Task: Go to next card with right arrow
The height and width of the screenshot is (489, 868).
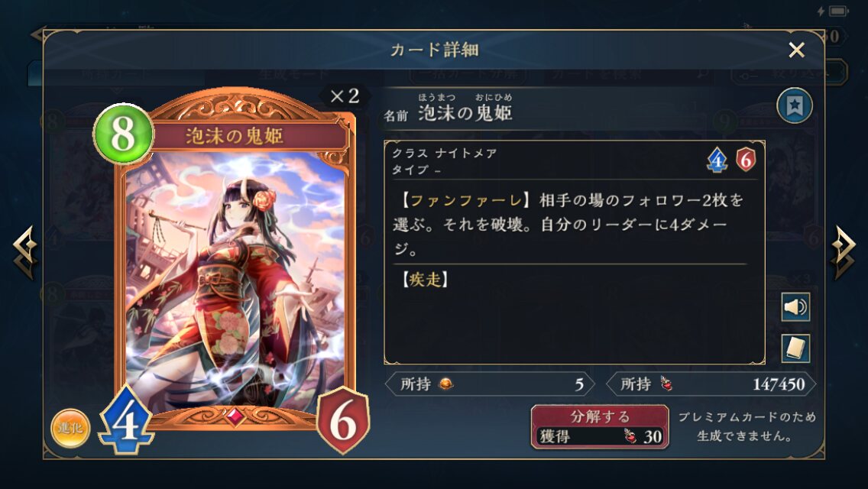Action: click(x=843, y=252)
